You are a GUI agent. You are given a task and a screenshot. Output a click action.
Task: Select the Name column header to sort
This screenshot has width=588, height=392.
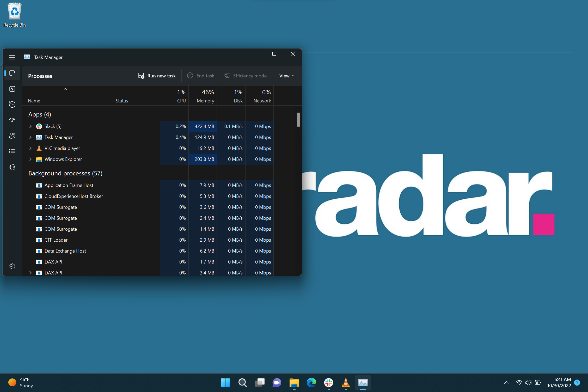point(34,100)
